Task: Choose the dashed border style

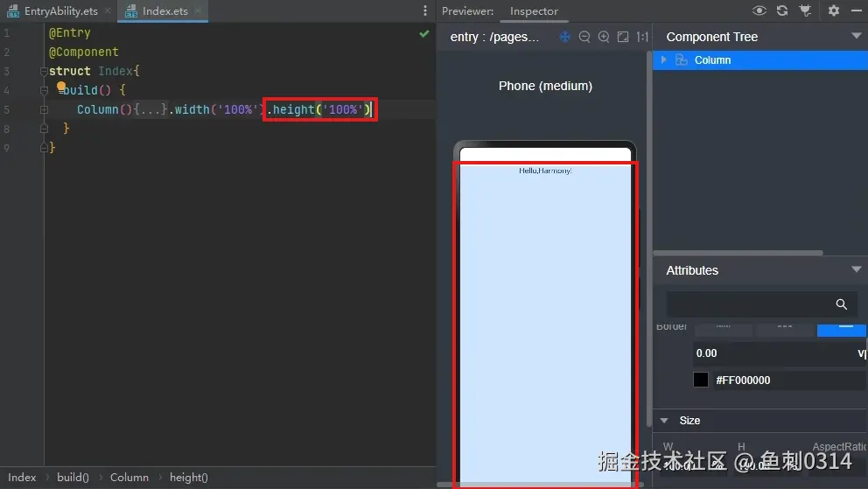Action: click(x=784, y=329)
